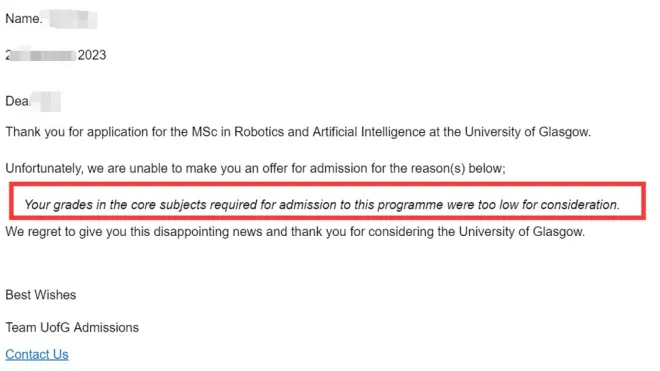
Task: Click the "Thank you for application" opening words
Action: pyautogui.click(x=77, y=132)
